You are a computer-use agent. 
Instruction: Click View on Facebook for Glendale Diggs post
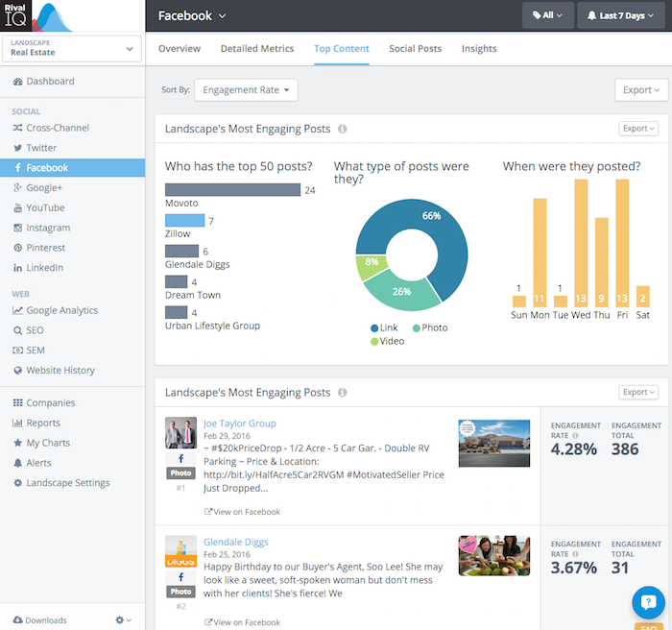[x=242, y=622]
